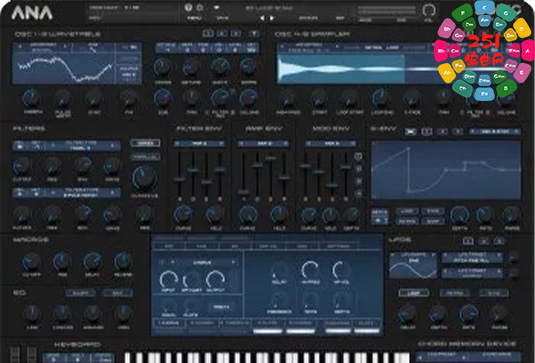
Task: Select FX slot 1 Chorus at panel bottom
Action: tap(169, 323)
